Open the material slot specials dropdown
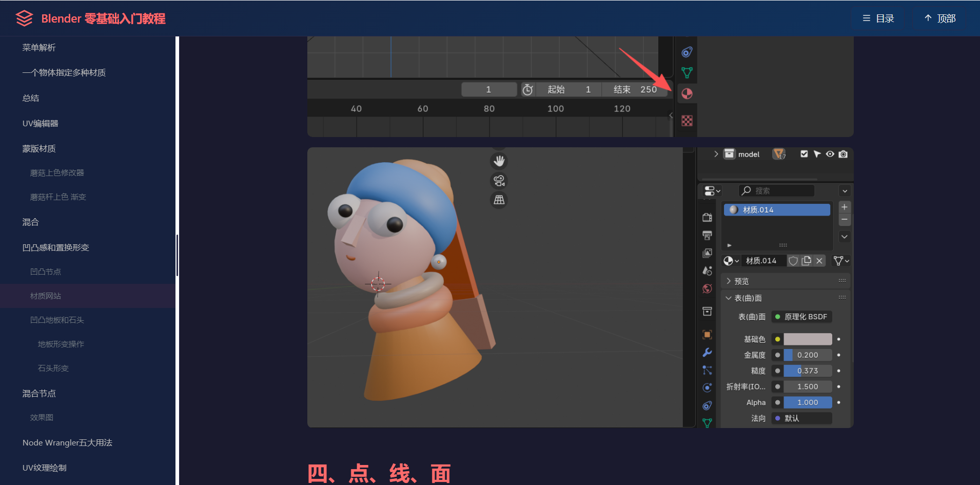980x485 pixels. [x=845, y=237]
